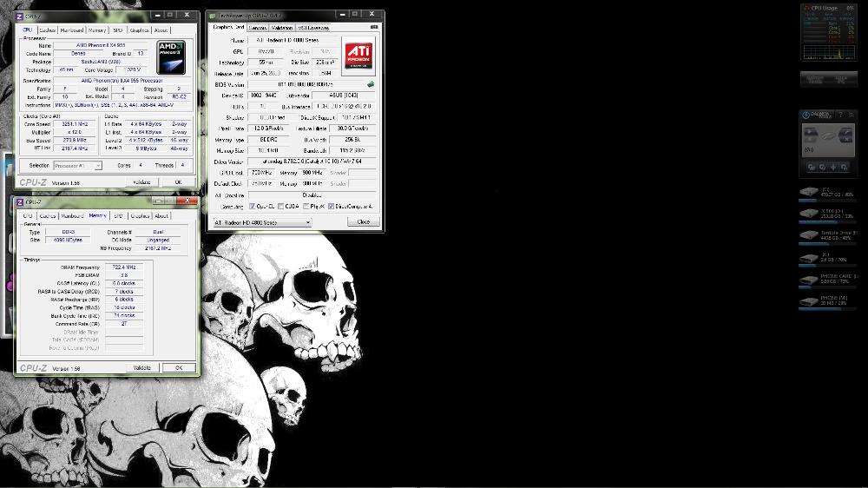The height and width of the screenshot is (488, 868).
Task: Switch to About tab in top CPU-Z window
Action: pyautogui.click(x=161, y=30)
